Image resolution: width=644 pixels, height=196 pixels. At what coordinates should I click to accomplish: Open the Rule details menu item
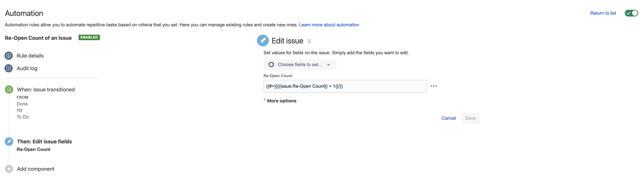click(x=30, y=56)
